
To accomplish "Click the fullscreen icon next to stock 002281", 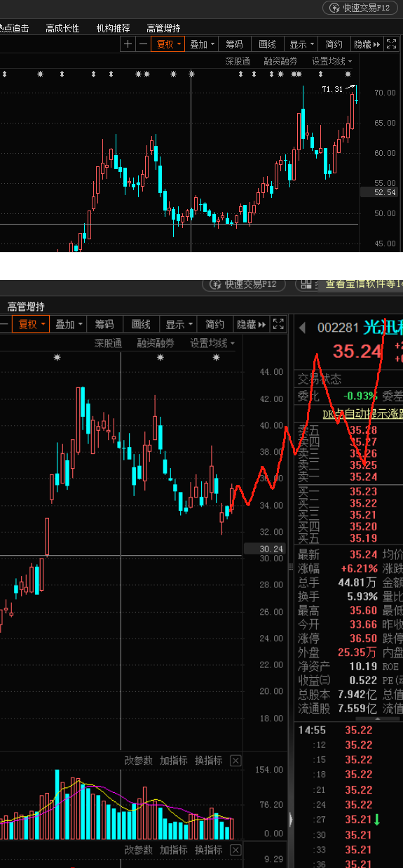I will coord(278,324).
